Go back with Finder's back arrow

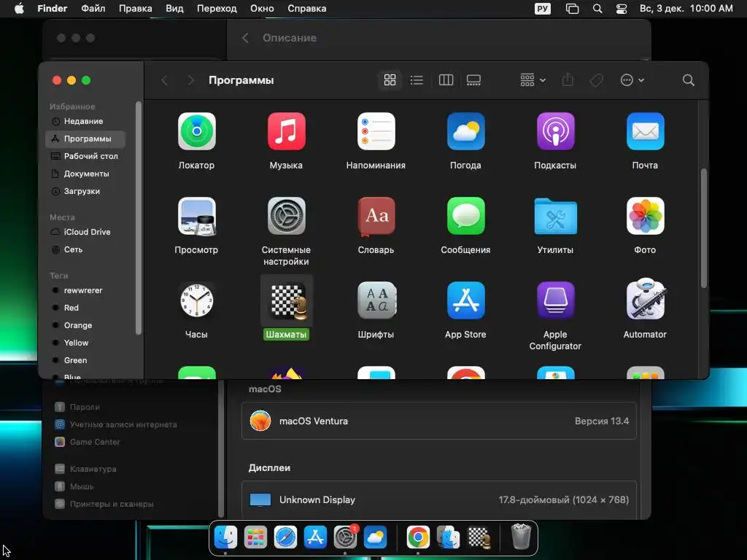[x=164, y=80]
